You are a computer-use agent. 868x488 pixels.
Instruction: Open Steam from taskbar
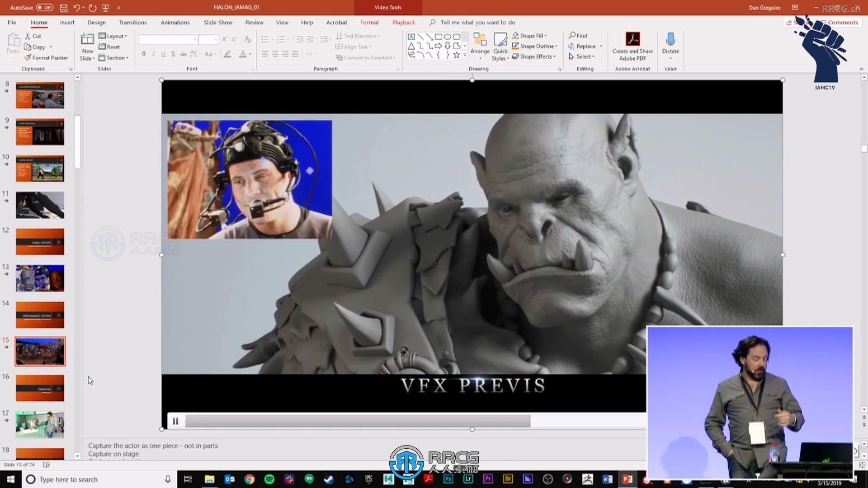[329, 479]
